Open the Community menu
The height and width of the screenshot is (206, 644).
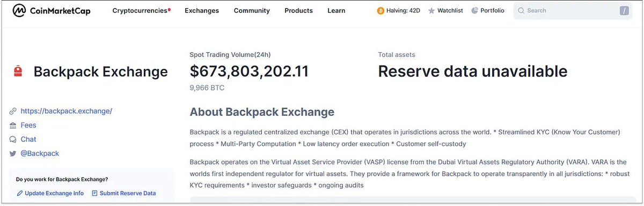click(252, 11)
